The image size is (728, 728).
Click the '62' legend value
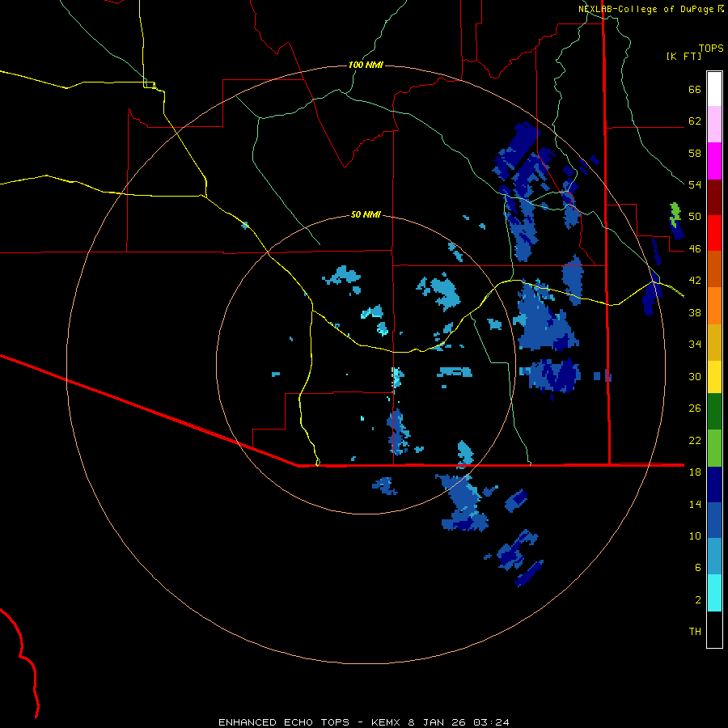[695, 121]
